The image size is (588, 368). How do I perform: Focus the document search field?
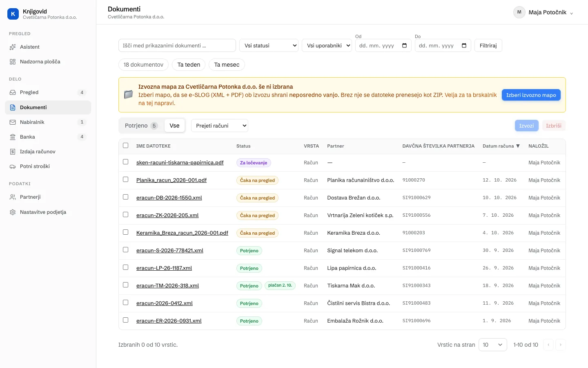[177, 45]
